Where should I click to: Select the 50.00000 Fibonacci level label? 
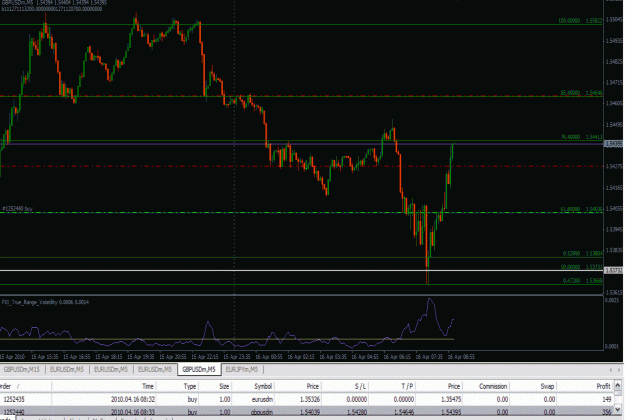tap(570, 267)
